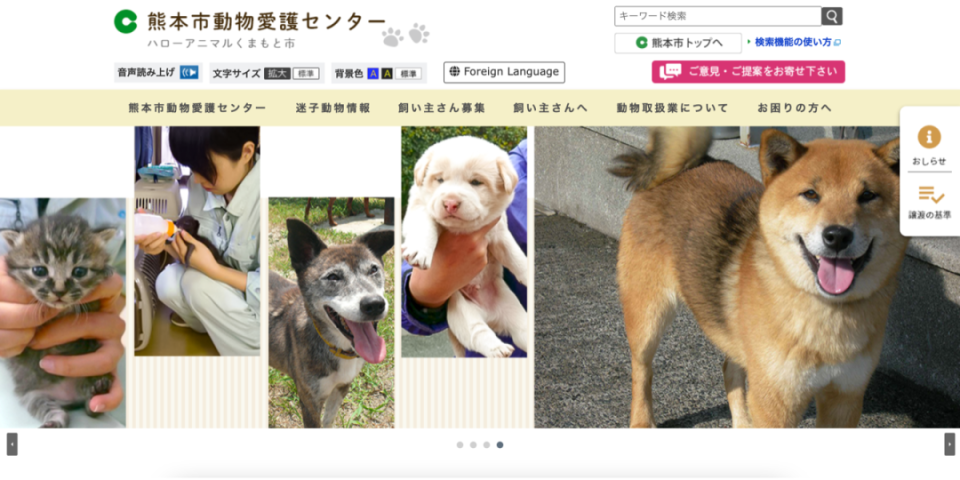Screen dimensions: 960x480
Task: Open the 飼い主さん募集 menu
Action: coord(441,108)
